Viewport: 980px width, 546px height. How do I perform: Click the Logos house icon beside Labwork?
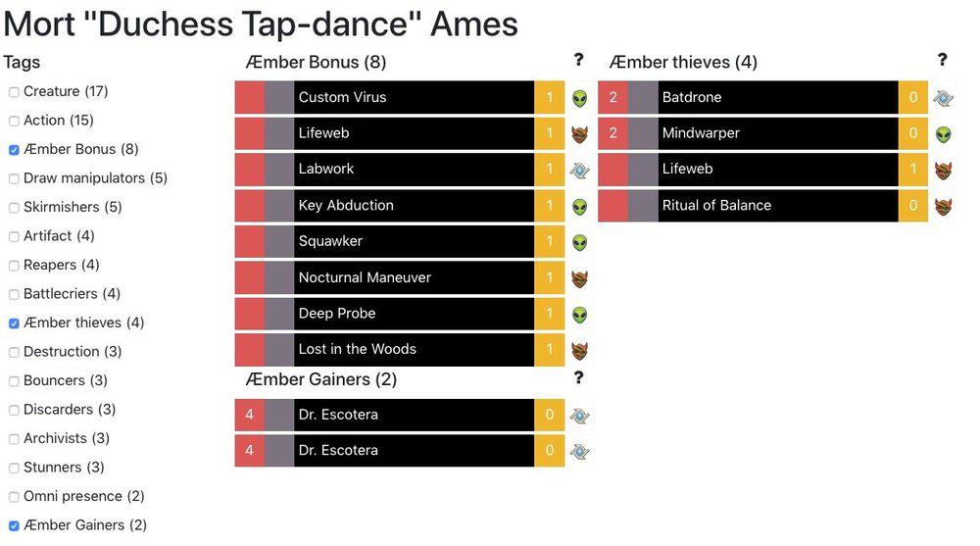click(x=580, y=170)
